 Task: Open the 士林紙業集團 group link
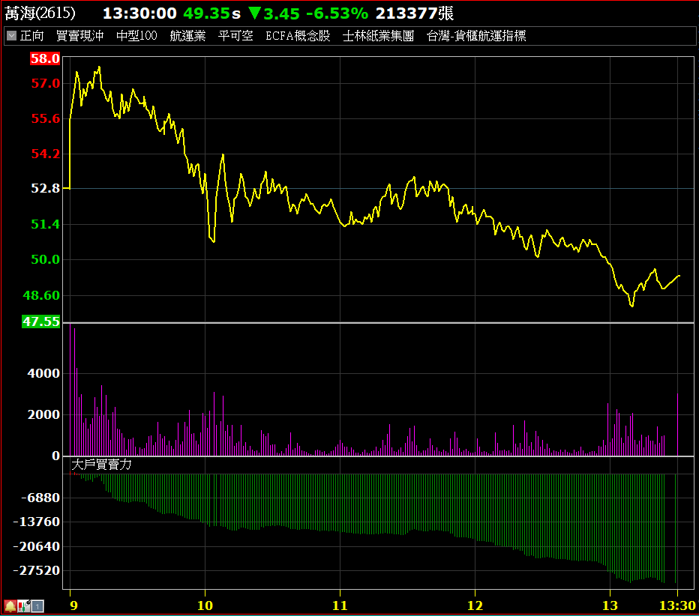tap(378, 35)
